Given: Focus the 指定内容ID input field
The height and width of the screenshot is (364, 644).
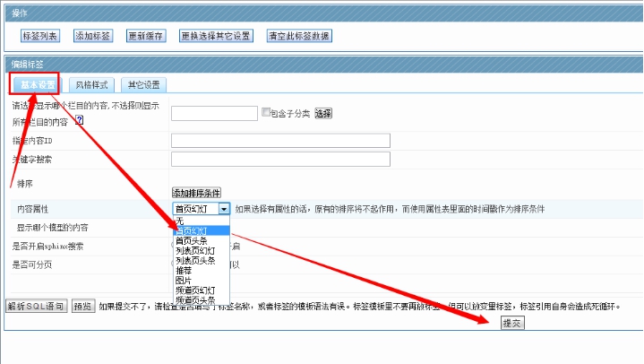Looking at the screenshot, I should click(280, 141).
